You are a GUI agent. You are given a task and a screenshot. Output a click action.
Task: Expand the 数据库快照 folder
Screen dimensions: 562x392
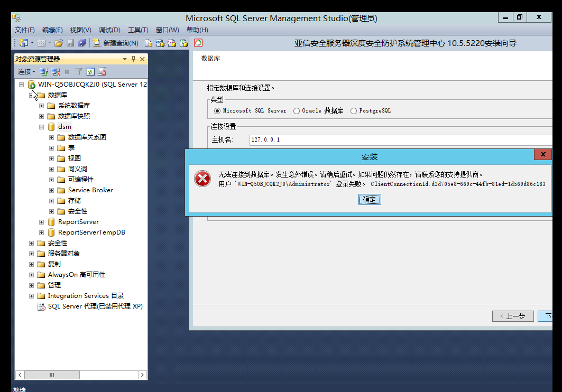[42, 116]
